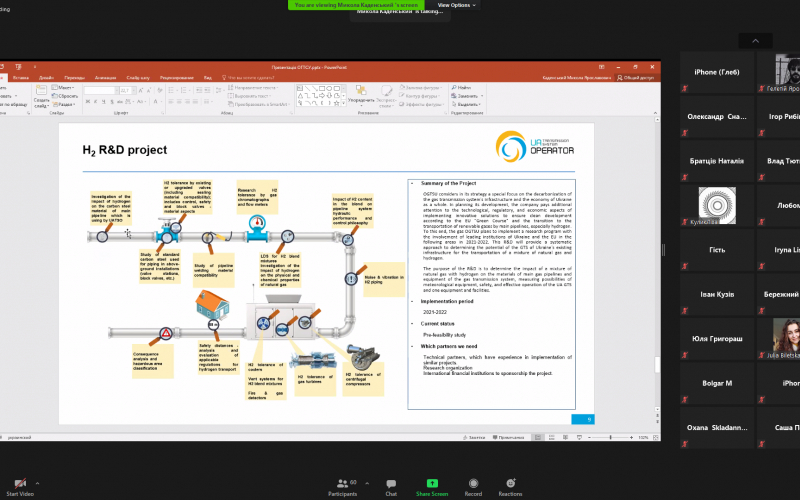
Task: Click Эффекты фигуры shape effects button
Action: (421, 104)
